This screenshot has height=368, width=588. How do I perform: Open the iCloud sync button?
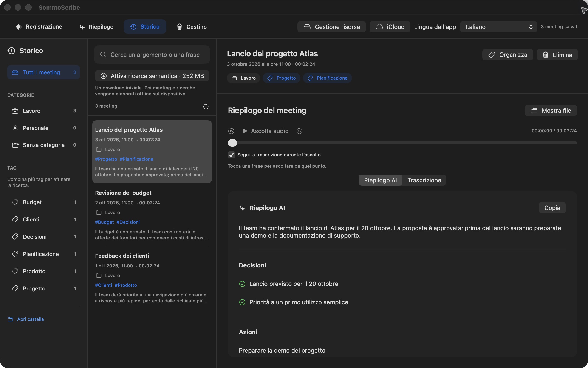point(390,27)
